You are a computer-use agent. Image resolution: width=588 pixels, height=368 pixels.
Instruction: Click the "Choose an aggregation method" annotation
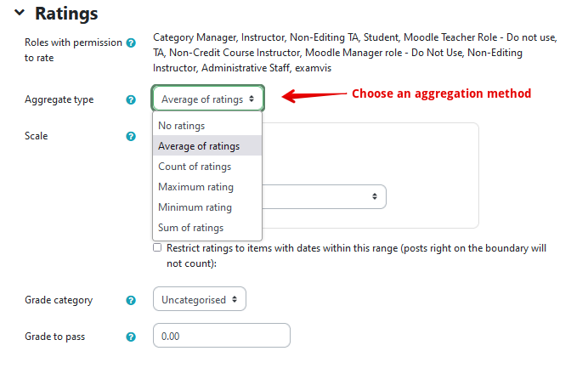coord(441,93)
